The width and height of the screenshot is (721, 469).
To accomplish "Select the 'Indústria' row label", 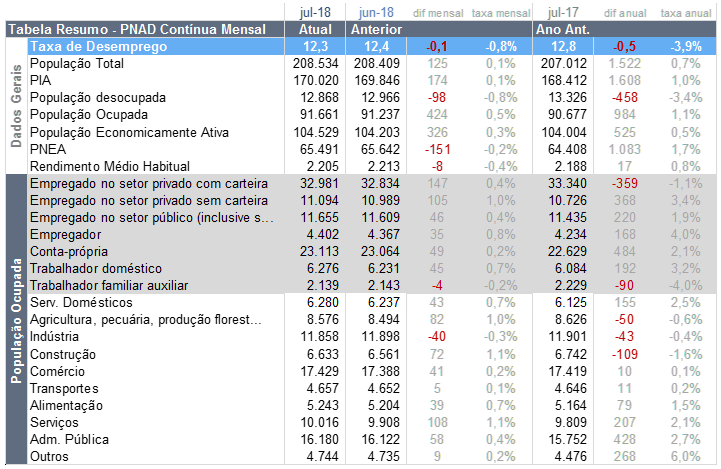I will (54, 337).
